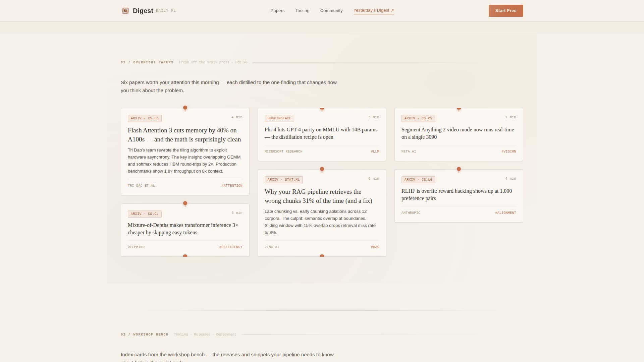Click the MICROSOFT RESEARCH label
This screenshot has width=644, height=362.
tap(283, 152)
